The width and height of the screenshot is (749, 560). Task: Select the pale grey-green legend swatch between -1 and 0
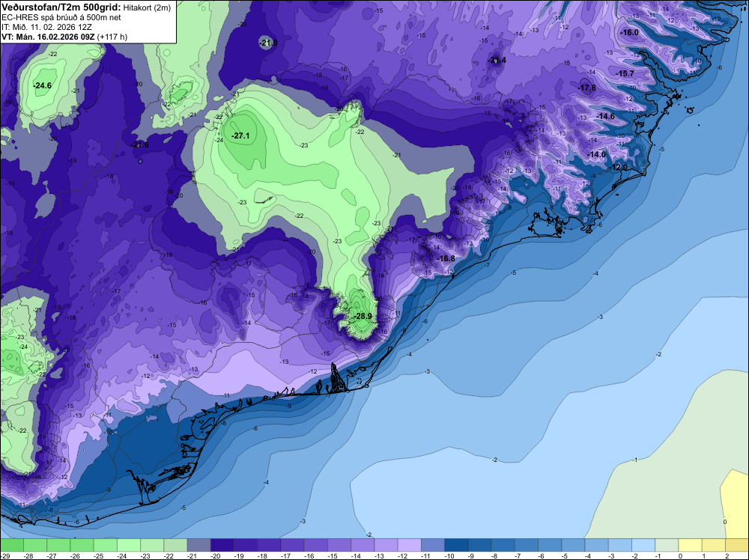pos(667,545)
